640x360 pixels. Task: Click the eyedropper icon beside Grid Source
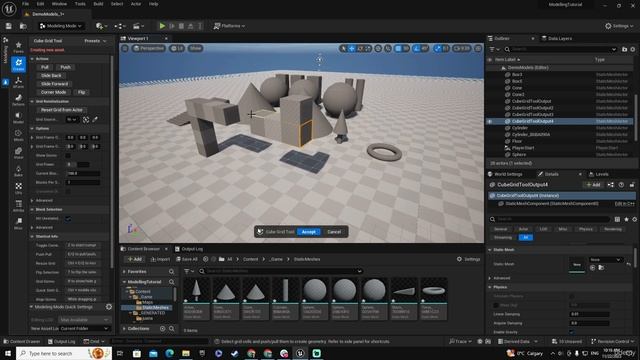(95, 120)
